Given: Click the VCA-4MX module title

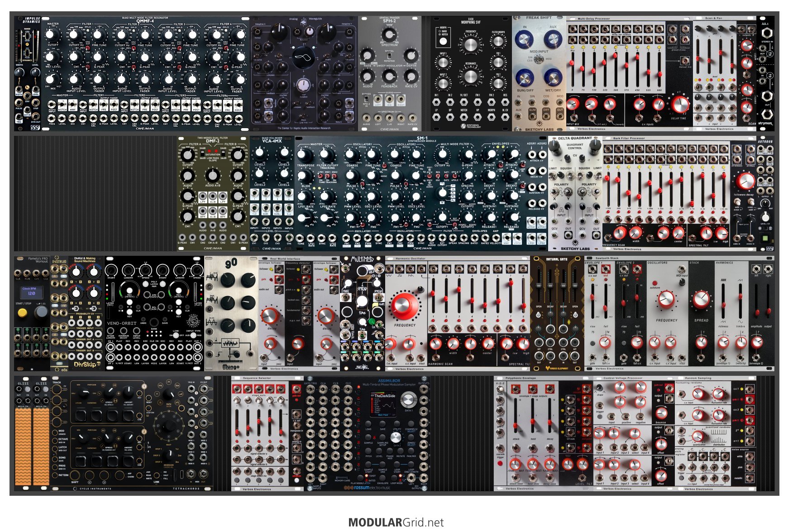Looking at the screenshot, I should [x=272, y=141].
